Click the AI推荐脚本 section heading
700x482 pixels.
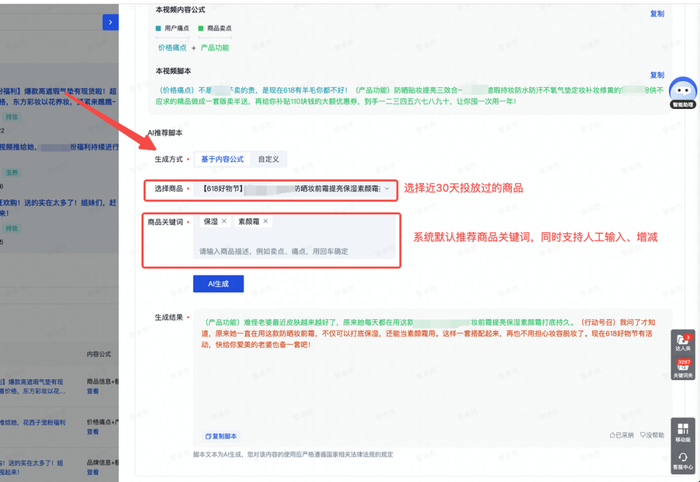[165, 133]
